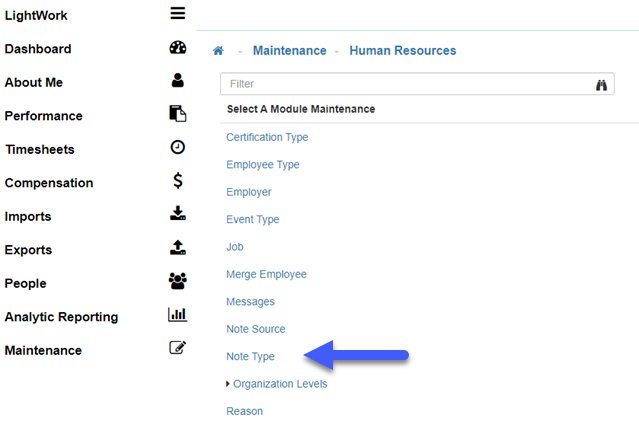639x421 pixels.
Task: Open the Certification Type link
Action: tap(267, 138)
